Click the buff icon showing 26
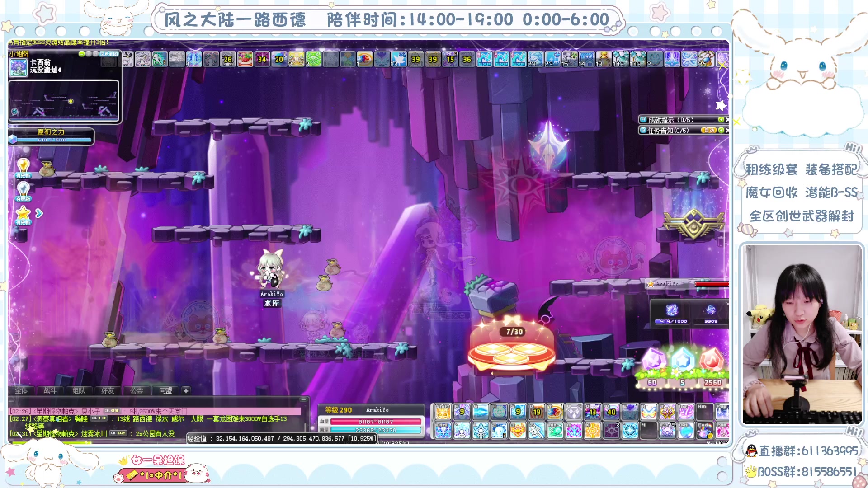Image resolution: width=868 pixels, height=488 pixels. pos(228,59)
